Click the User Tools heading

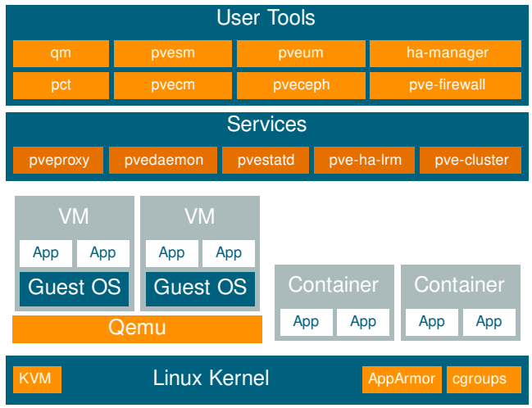point(266,18)
